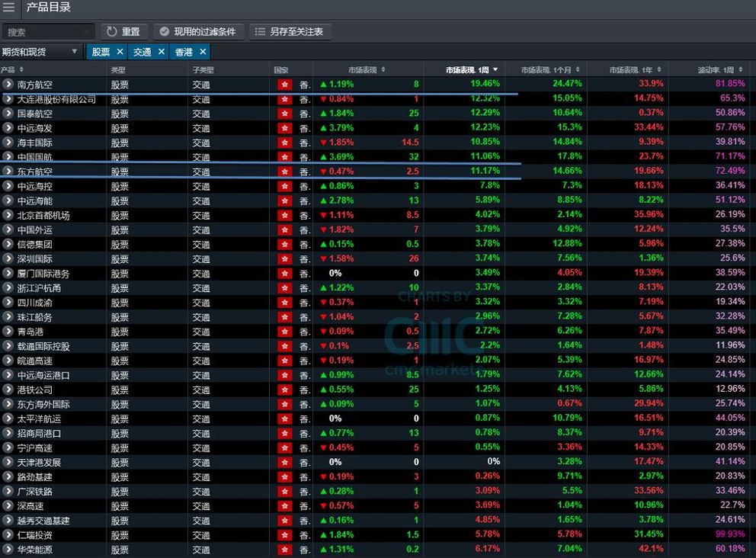Expand the 南方航空 row
Image resolution: width=756 pixels, height=558 pixels.
point(8,85)
